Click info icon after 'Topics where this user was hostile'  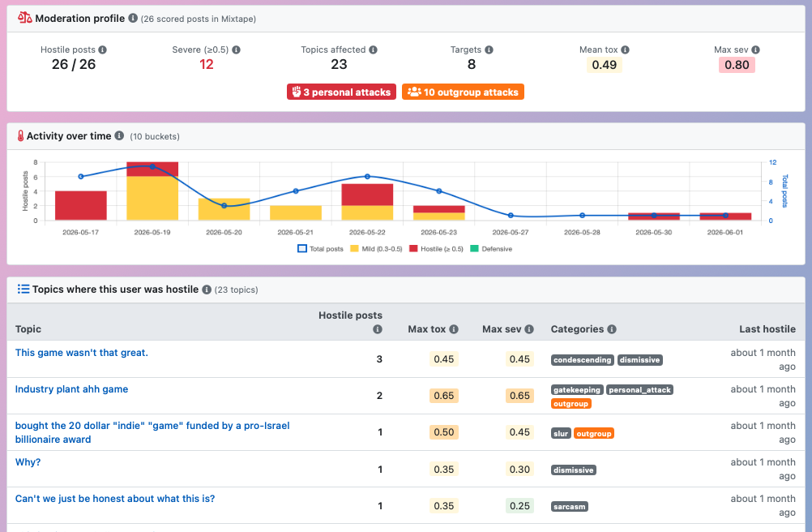tap(207, 290)
